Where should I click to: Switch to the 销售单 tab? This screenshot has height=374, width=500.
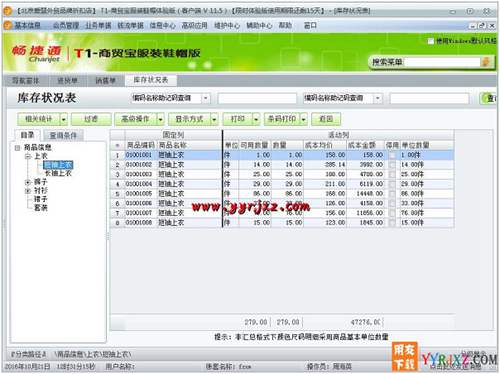(x=105, y=81)
